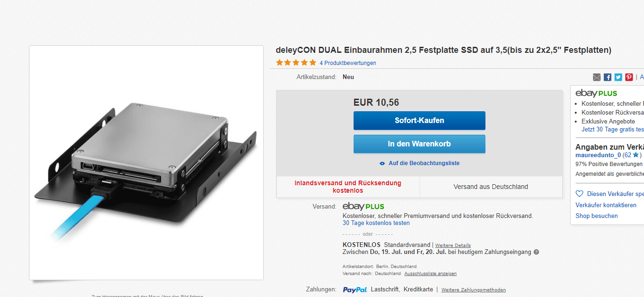644x297 pixels.
Task: Share listing on Facebook icon
Action: 608,77
